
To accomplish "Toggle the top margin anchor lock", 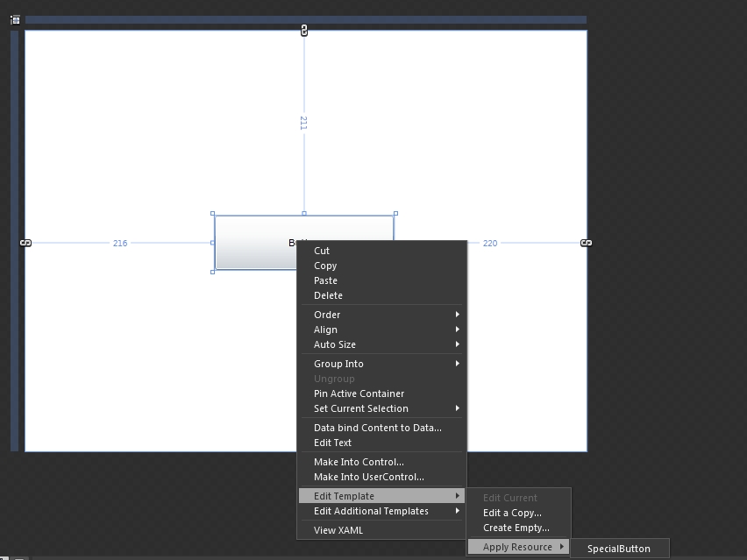I will click(x=304, y=31).
